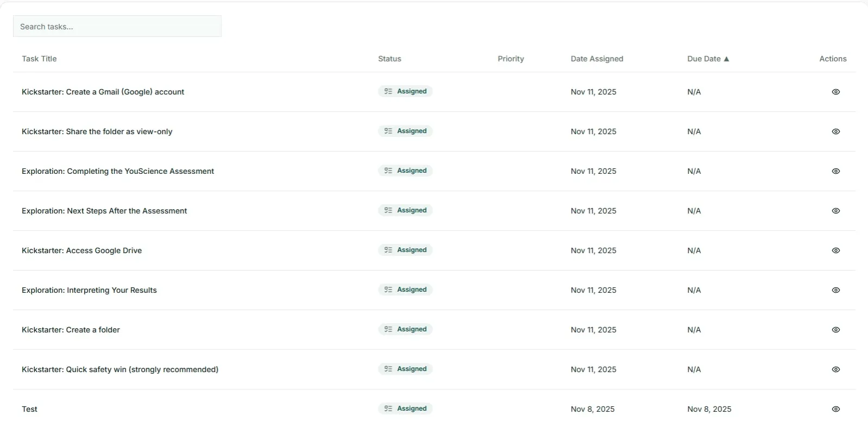Open eye icon for "Kickstarter: Create a folder"
The image size is (868, 421).
pos(835,330)
